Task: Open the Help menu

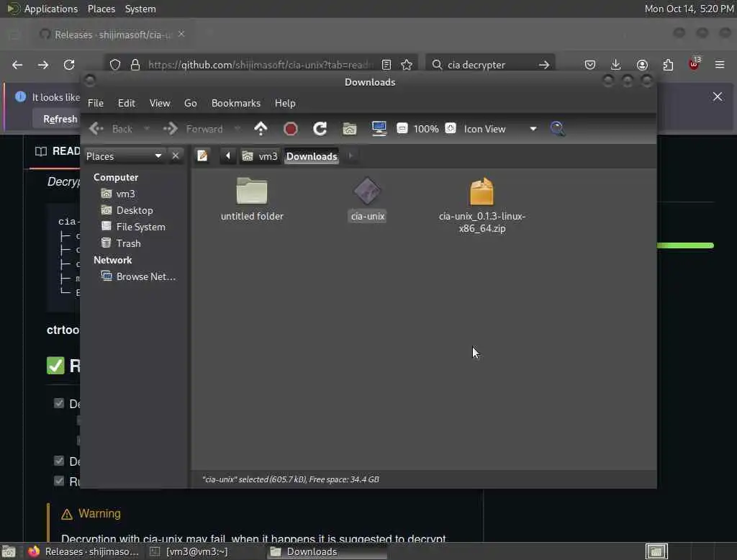Action: tap(285, 103)
